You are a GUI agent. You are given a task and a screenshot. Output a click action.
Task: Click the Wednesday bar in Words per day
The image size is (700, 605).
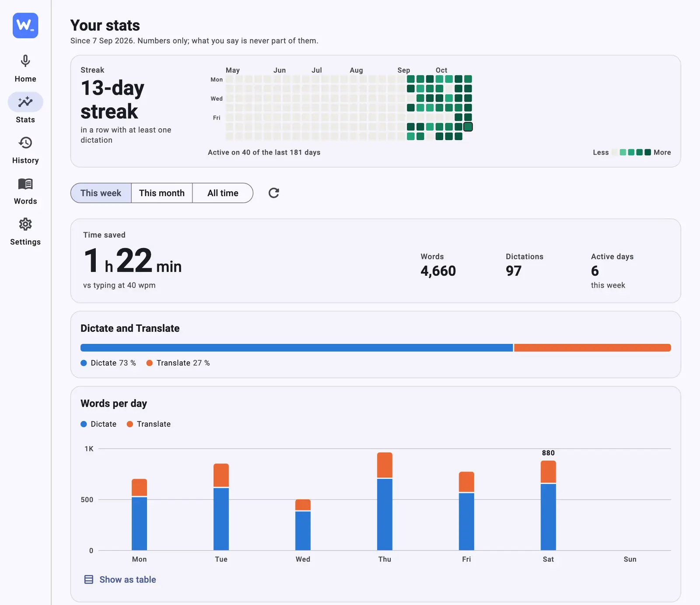tap(303, 525)
